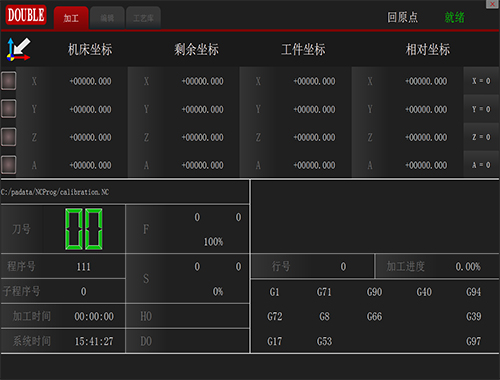
Task: Click the G8 code
Action: [324, 316]
